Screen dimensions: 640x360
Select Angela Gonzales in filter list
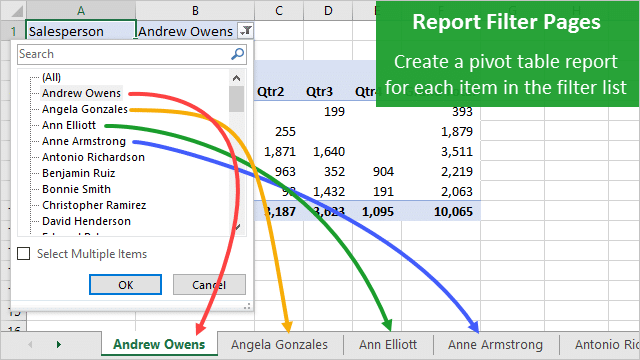tap(84, 109)
